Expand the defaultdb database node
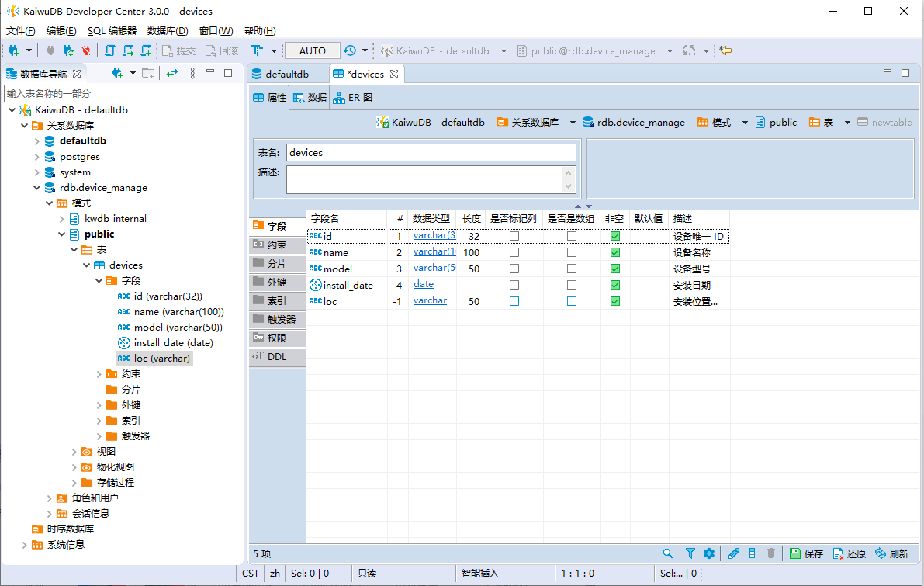Viewport: 924px width, 586px height. (36, 141)
